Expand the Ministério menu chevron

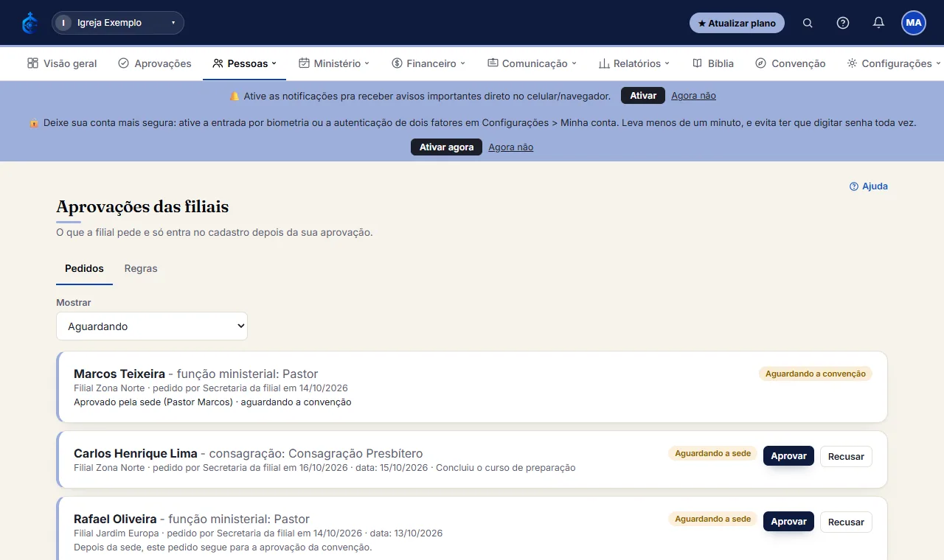367,63
